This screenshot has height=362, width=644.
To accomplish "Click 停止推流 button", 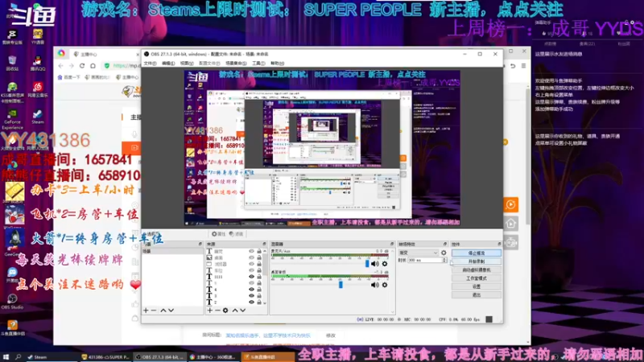I will point(477,253).
